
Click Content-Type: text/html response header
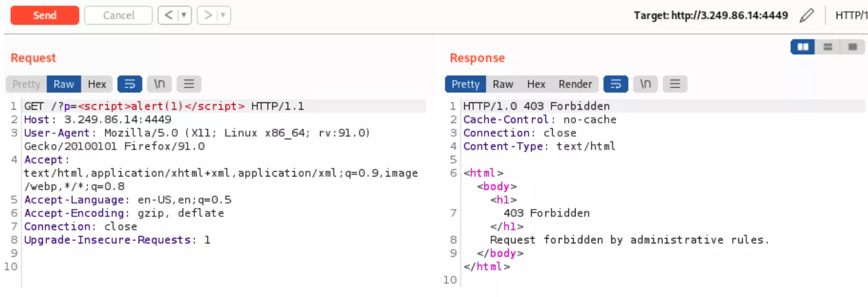pos(539,146)
